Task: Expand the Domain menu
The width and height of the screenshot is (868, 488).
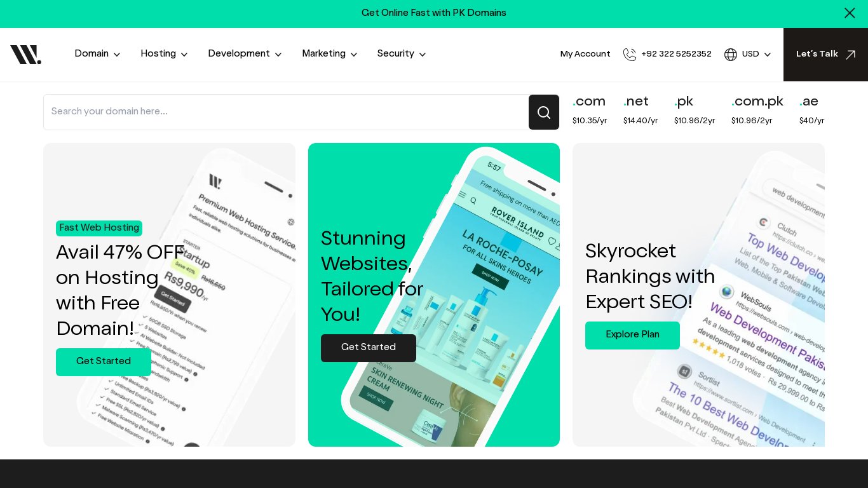Action: pos(97,54)
